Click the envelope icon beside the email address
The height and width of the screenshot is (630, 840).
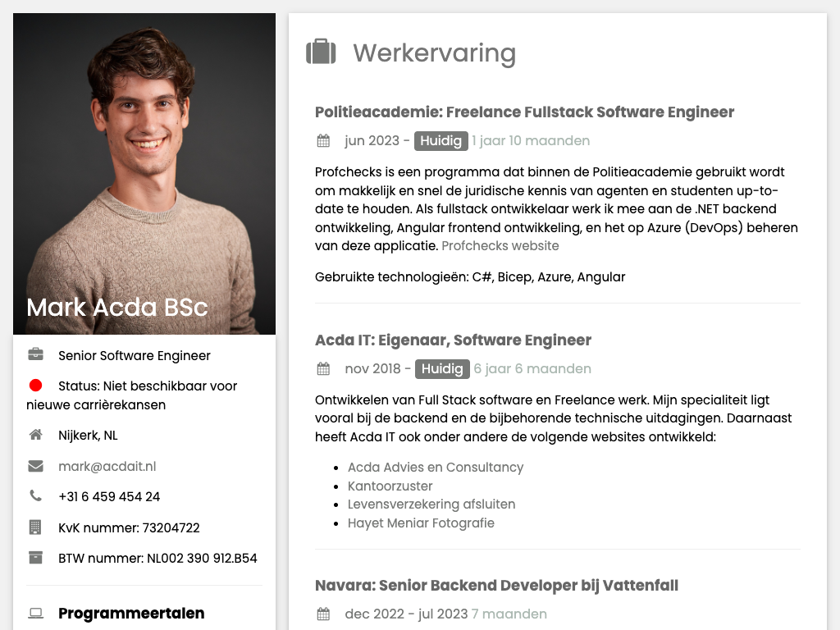[x=35, y=466]
